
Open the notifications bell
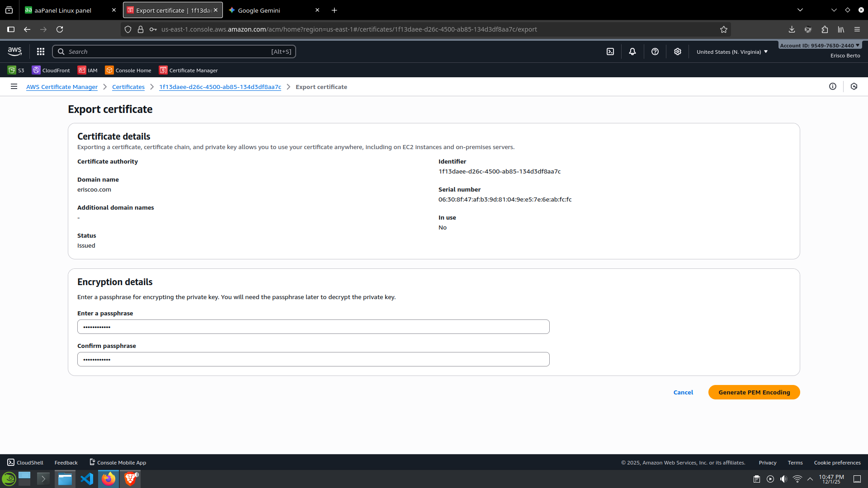[x=632, y=52]
